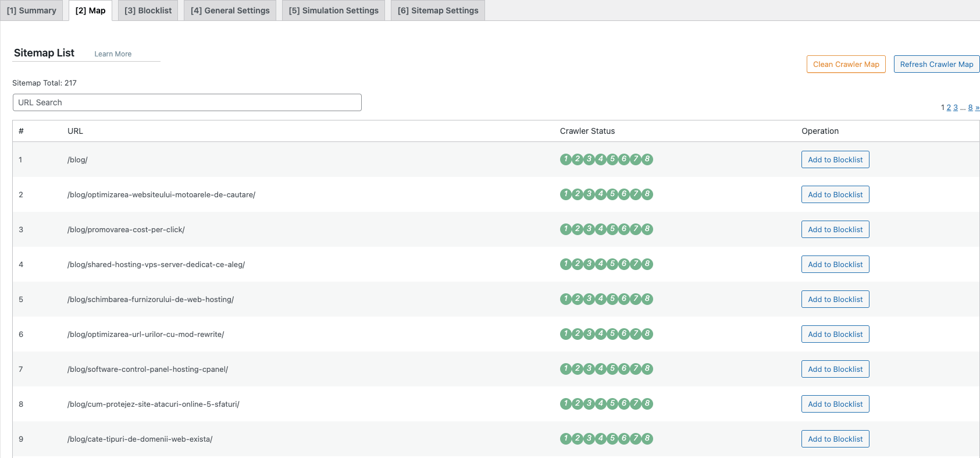This screenshot has height=458, width=980.
Task: Click crawler badge 5 for optimizarea-url-urilor row
Action: 612,334
